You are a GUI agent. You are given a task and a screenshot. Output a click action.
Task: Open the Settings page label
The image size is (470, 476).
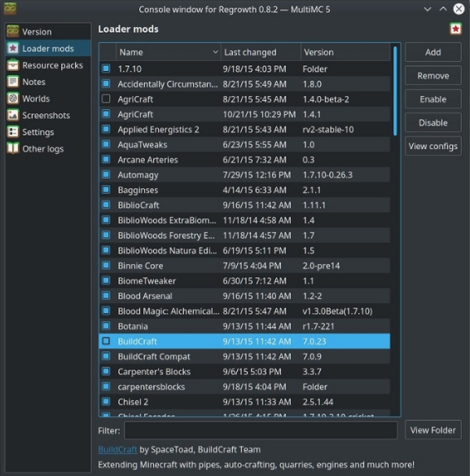point(38,132)
